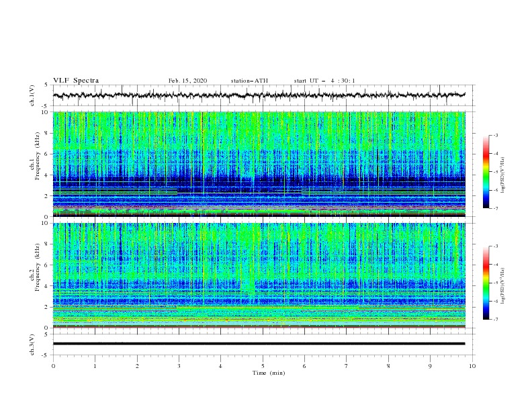Image resolution: width=532 pixels, height=411 pixels.
Task: Click the "-3" tick on ch.1 colorbar
Action: (x=495, y=135)
